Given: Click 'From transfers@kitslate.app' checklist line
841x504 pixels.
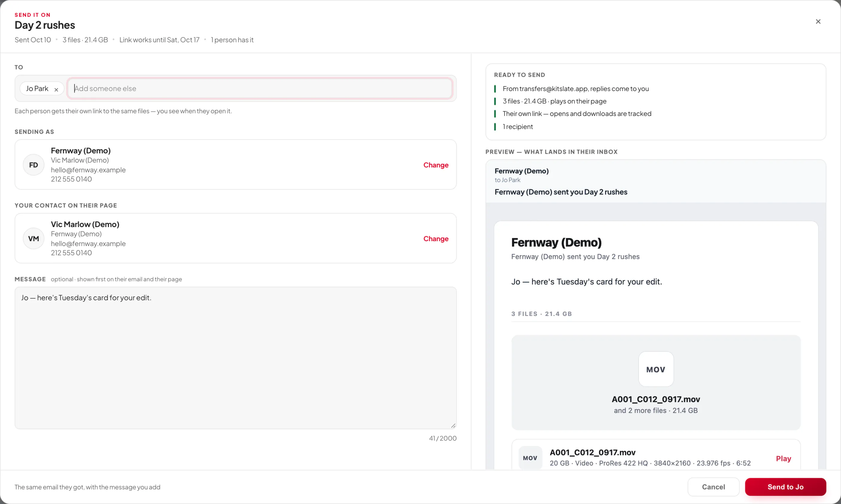Looking at the screenshot, I should 575,89.
